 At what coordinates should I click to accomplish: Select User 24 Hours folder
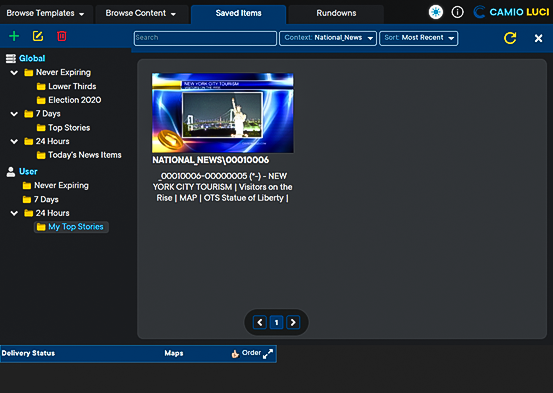pos(47,213)
